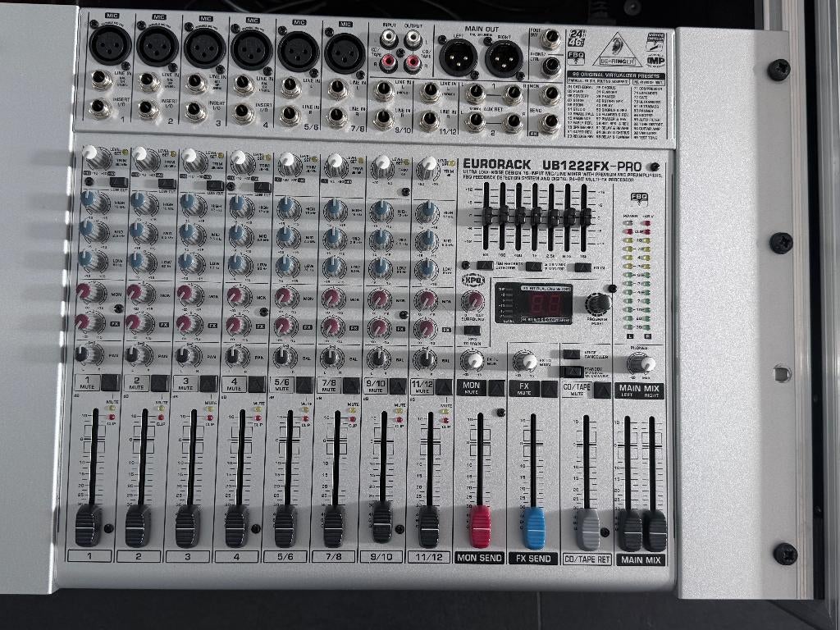Click the DE-RINGER badge at the top
The image size is (840, 630).
pyautogui.click(x=617, y=61)
